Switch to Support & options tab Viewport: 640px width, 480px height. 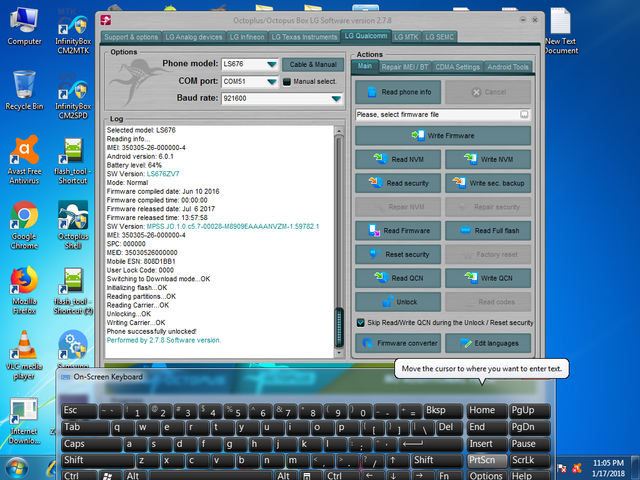click(131, 37)
